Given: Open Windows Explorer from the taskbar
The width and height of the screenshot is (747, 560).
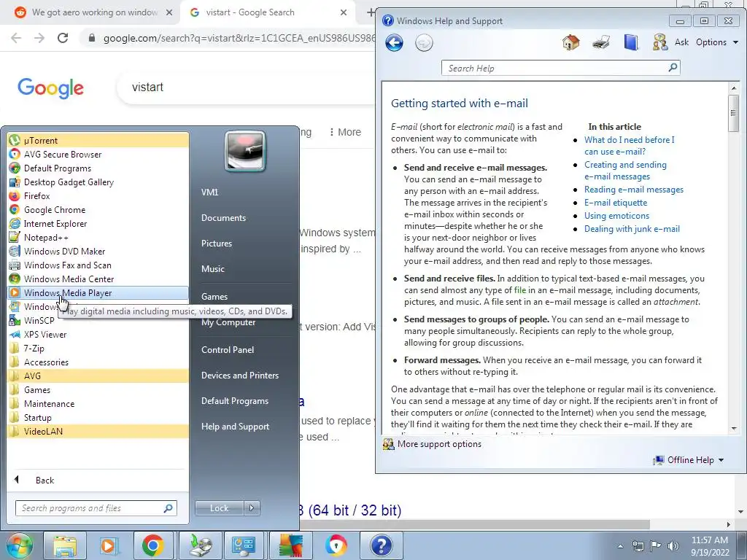Looking at the screenshot, I should click(x=65, y=545).
